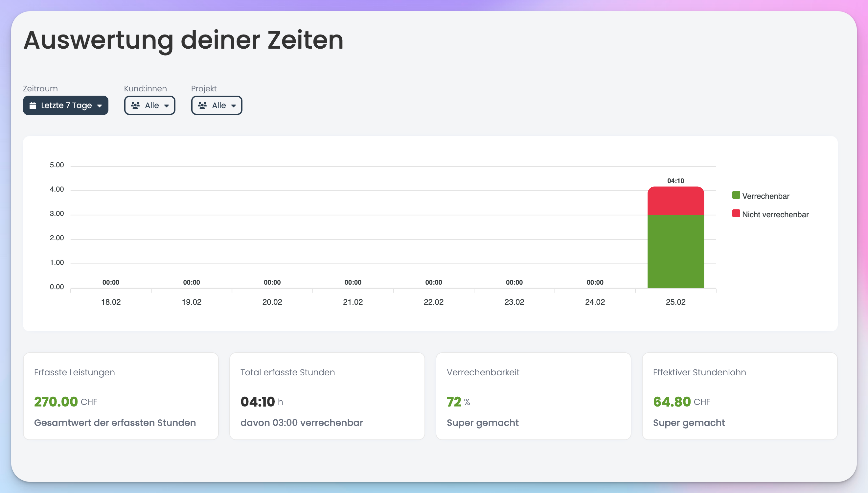Click the 00:00 label above 24.02
The width and height of the screenshot is (868, 493).
coord(595,282)
